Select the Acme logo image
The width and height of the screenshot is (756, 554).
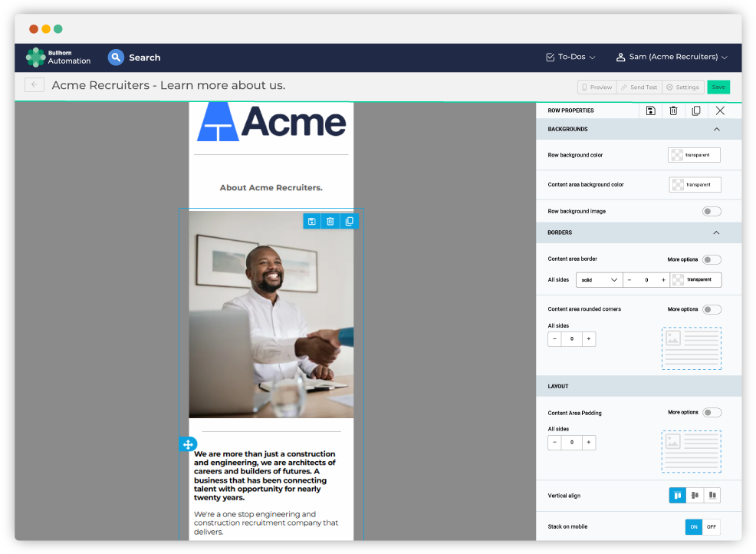[x=271, y=122]
